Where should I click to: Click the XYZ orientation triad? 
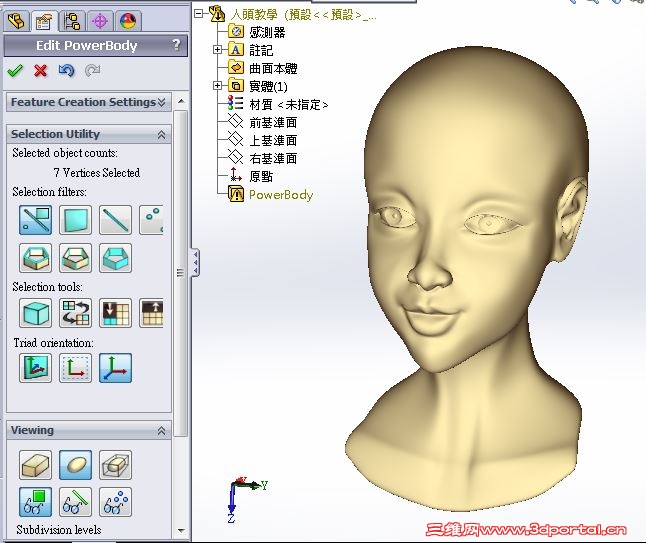pos(247,499)
